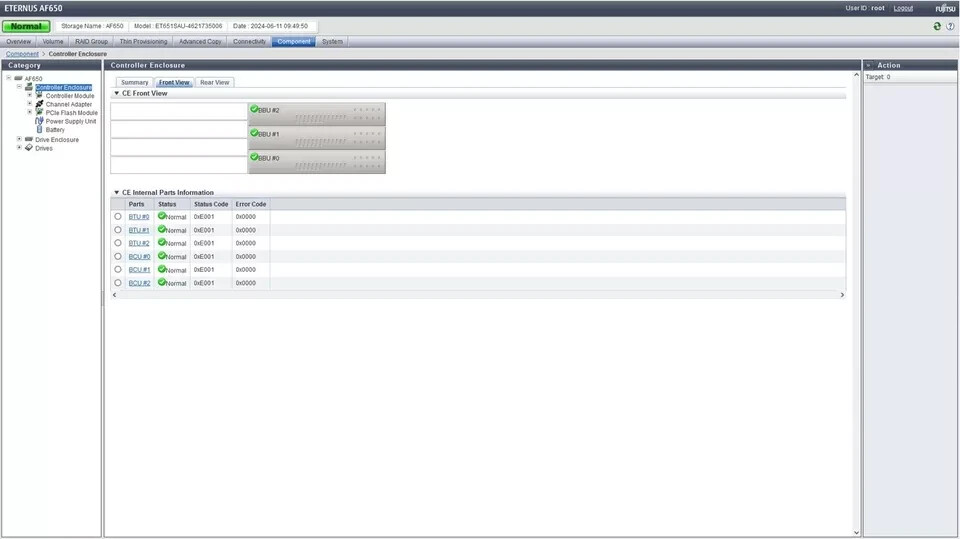Open the Thin Provisioning tab

(x=143, y=42)
